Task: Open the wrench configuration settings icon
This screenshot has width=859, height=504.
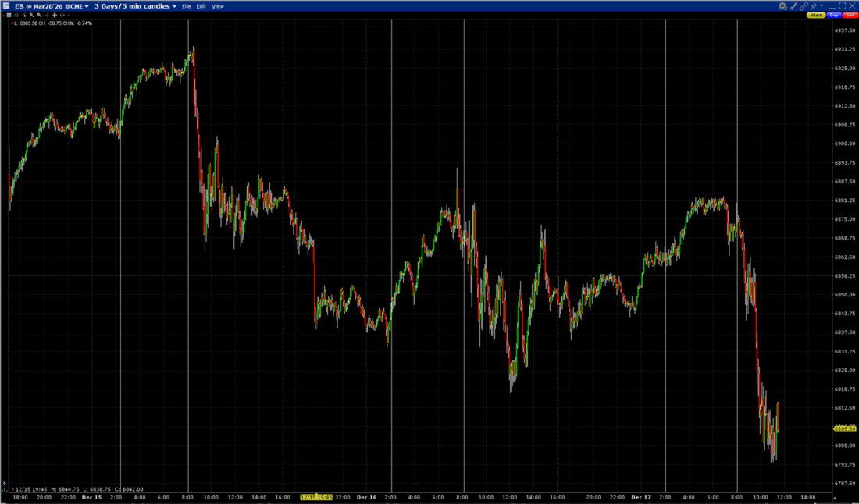Action: [793, 5]
